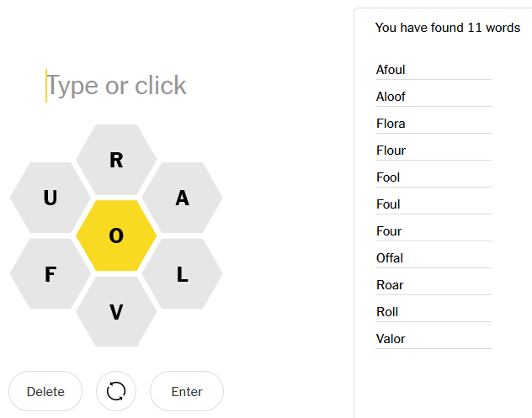This screenshot has height=418, width=532.
Task: Select the found word Afoul
Action: pos(391,70)
